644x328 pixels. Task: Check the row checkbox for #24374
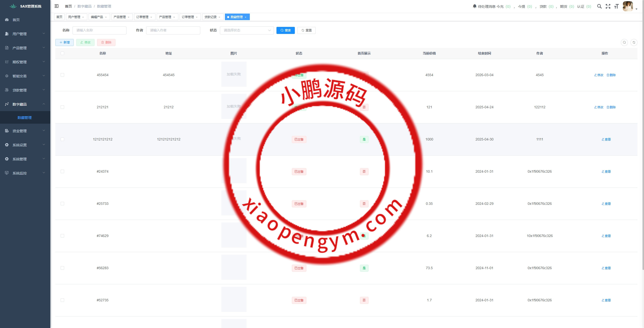tap(62, 171)
